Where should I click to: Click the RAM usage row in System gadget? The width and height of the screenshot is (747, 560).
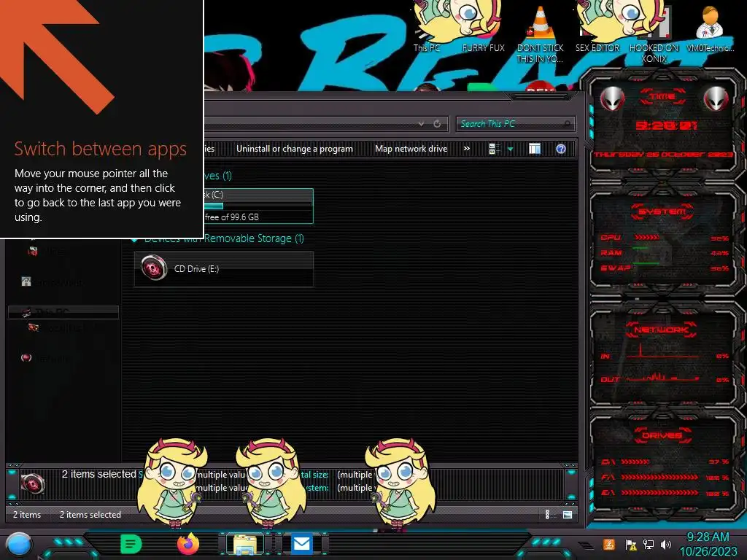(x=665, y=253)
